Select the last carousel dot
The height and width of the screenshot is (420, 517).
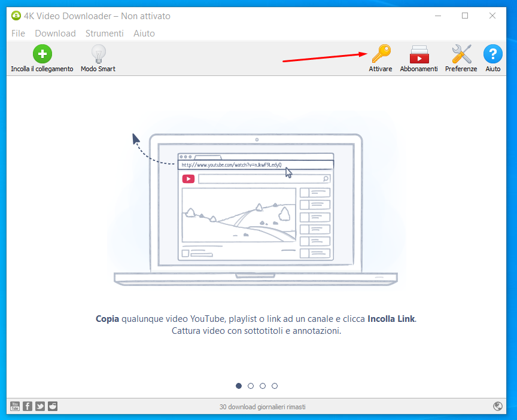[x=275, y=386]
